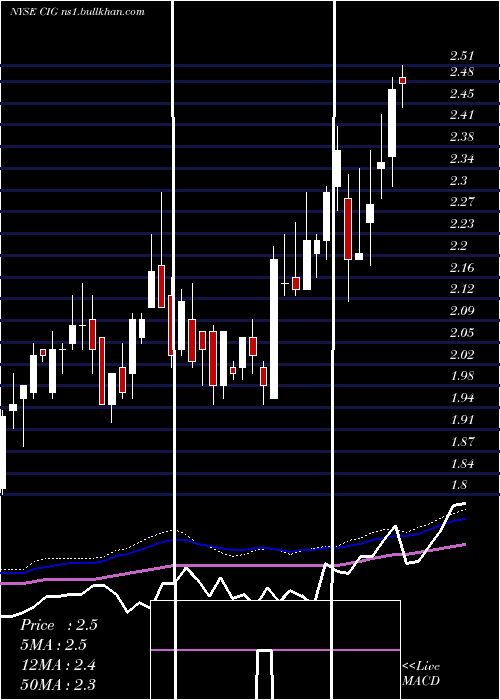The image size is (500, 700).
Task: Click the 1.91 price axis label
Action: pos(462,420)
